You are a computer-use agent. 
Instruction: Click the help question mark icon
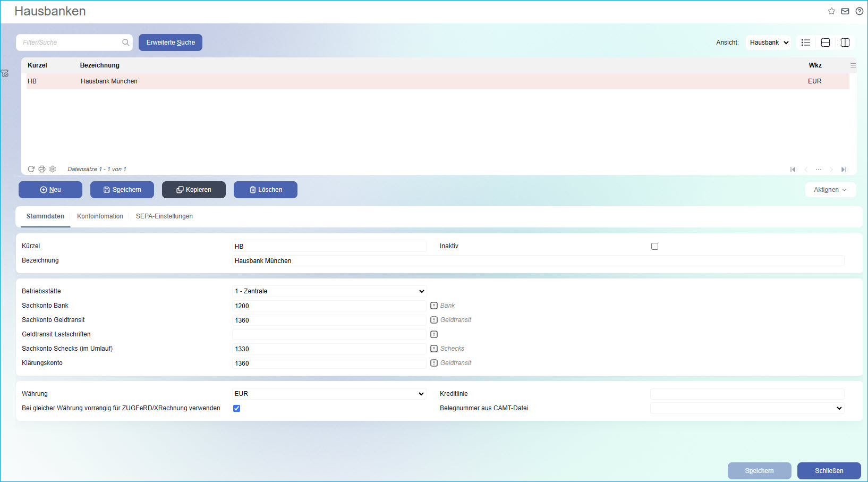pyautogui.click(x=858, y=11)
